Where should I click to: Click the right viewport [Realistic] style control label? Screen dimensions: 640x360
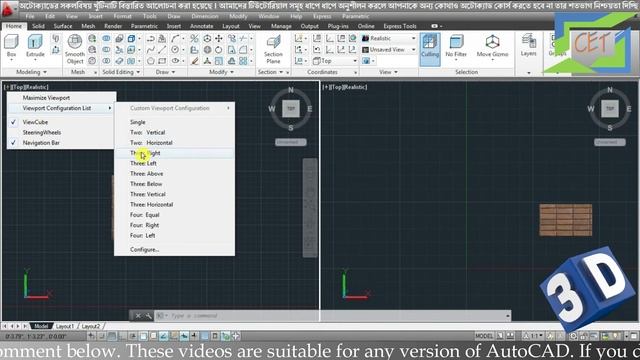tap(356, 87)
